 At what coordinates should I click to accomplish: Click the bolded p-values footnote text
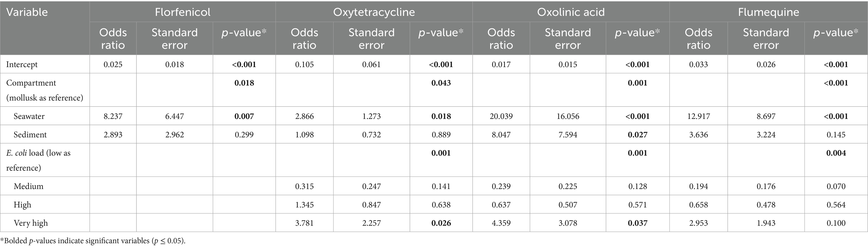(93, 241)
